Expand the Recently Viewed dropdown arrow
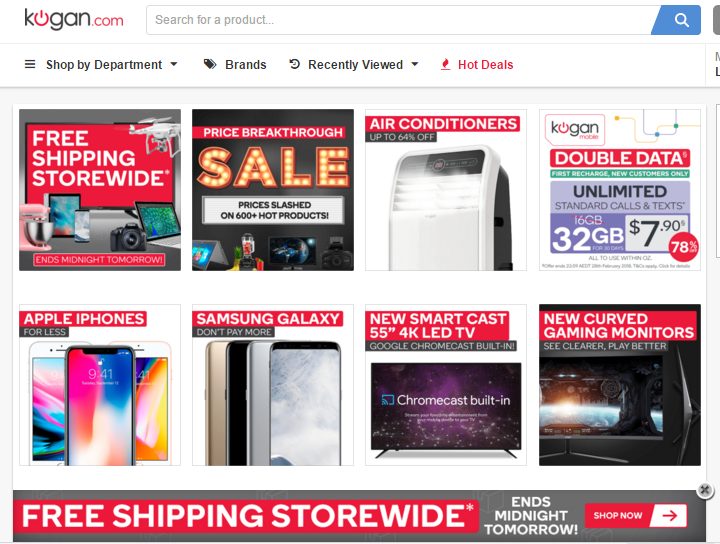This screenshot has height=544, width=720. [x=415, y=64]
